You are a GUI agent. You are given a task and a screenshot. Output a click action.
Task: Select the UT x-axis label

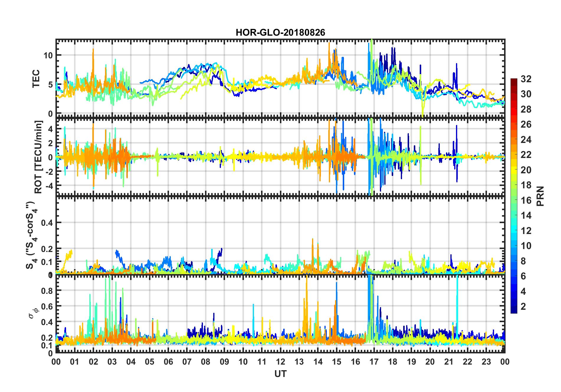tap(280, 374)
